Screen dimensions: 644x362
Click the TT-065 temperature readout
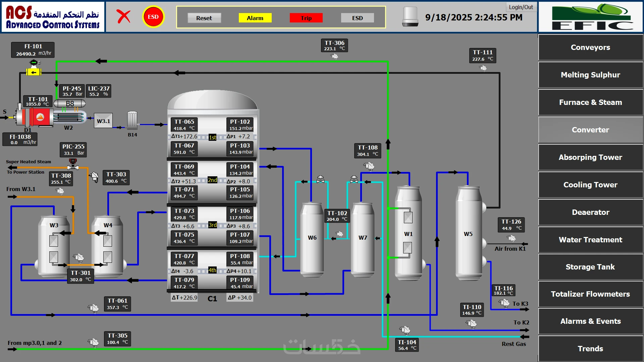pos(184,125)
